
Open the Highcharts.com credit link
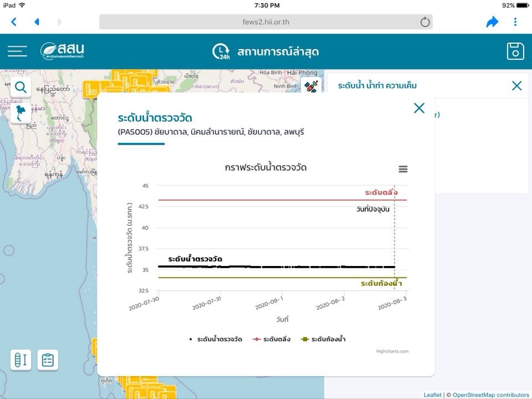pyautogui.click(x=392, y=351)
